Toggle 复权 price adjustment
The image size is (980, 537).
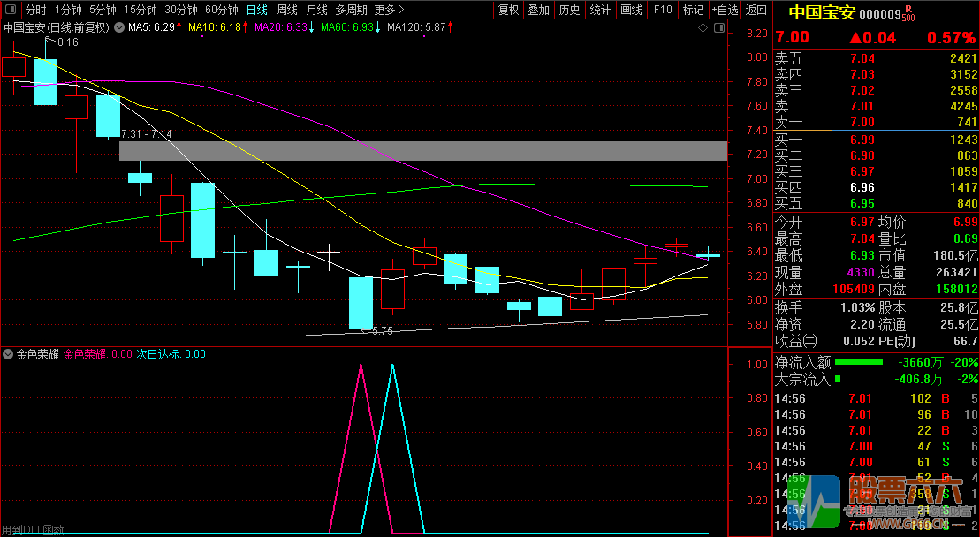509,10
